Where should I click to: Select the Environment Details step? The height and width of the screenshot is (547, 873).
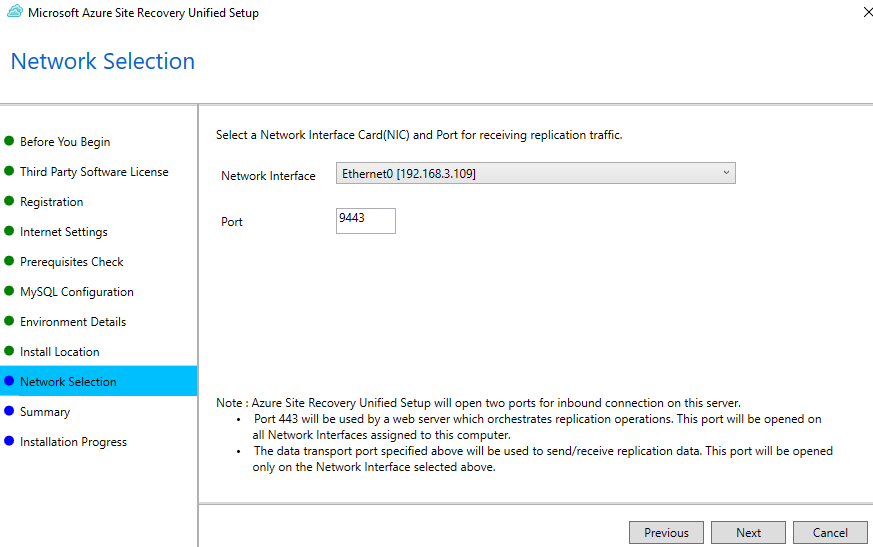(x=73, y=322)
